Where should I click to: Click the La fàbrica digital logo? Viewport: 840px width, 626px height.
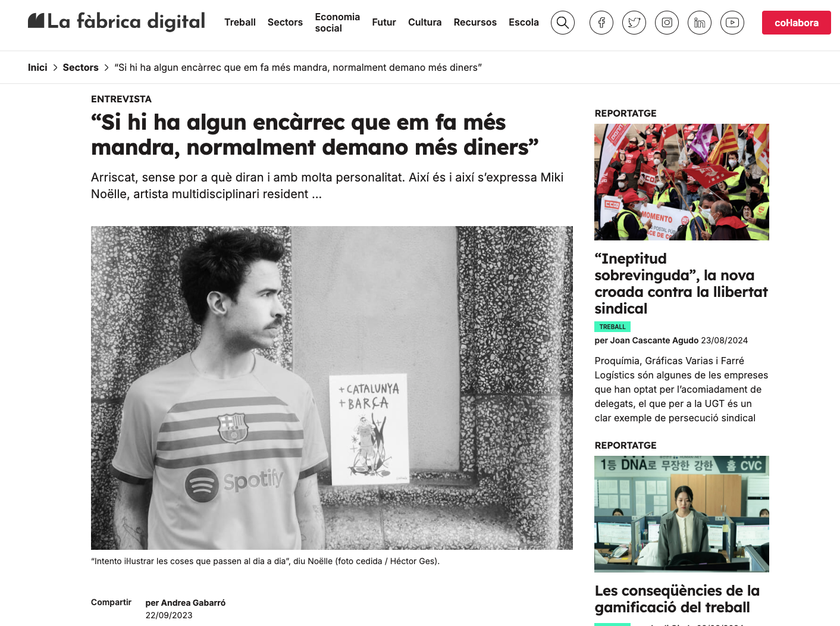[x=117, y=22]
